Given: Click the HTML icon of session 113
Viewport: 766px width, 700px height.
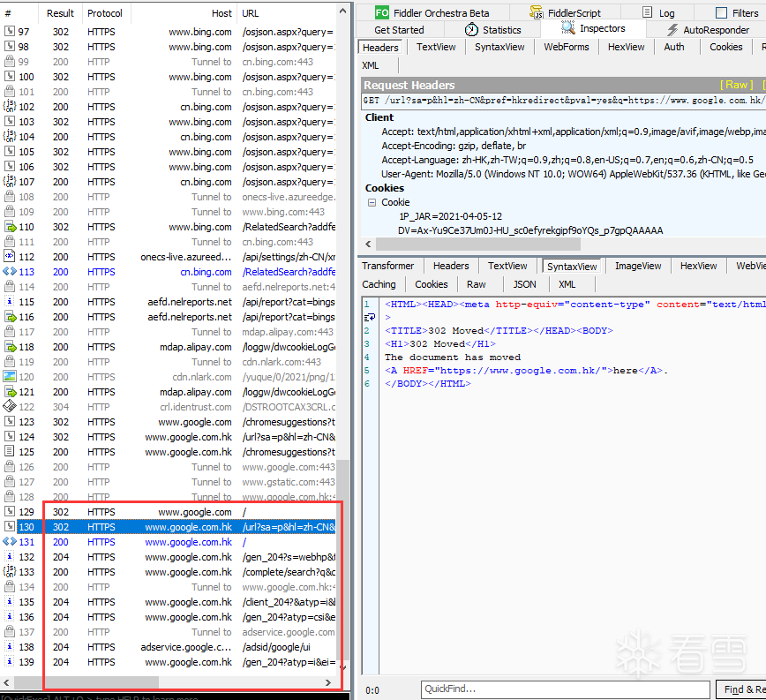Looking at the screenshot, I should click(10, 271).
